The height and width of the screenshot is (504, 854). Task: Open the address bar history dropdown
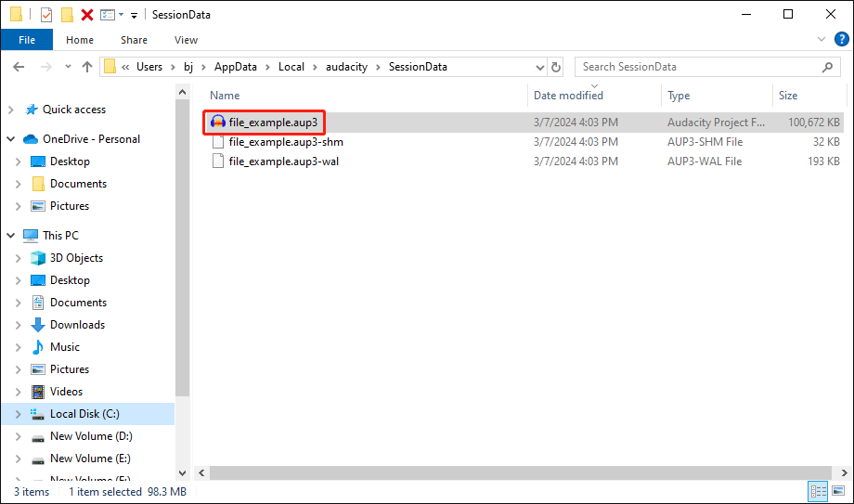539,67
